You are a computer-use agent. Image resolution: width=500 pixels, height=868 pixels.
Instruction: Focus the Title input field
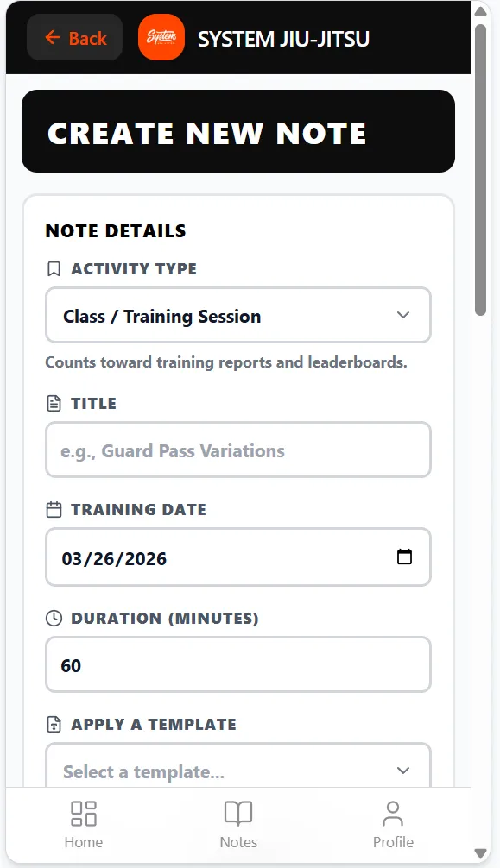pyautogui.click(x=238, y=450)
